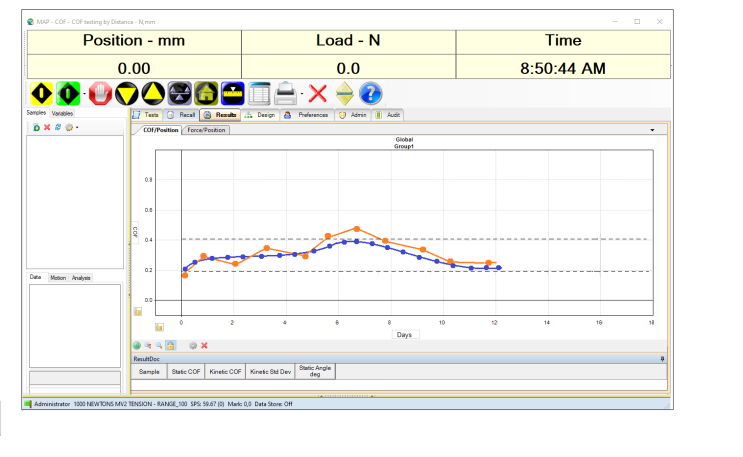Screen dimensions: 743x457
Task: Click Data Store: Off in status bar
Action: pyautogui.click(x=273, y=404)
